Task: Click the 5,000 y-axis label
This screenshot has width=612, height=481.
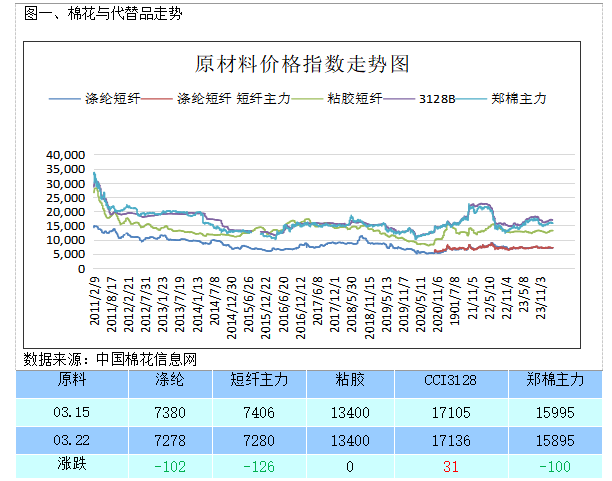Action: (x=69, y=254)
